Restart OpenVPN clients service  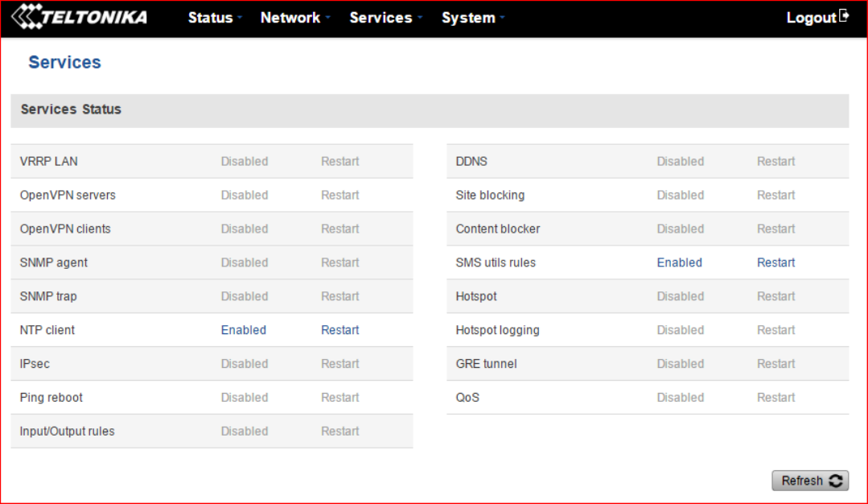pyautogui.click(x=340, y=229)
